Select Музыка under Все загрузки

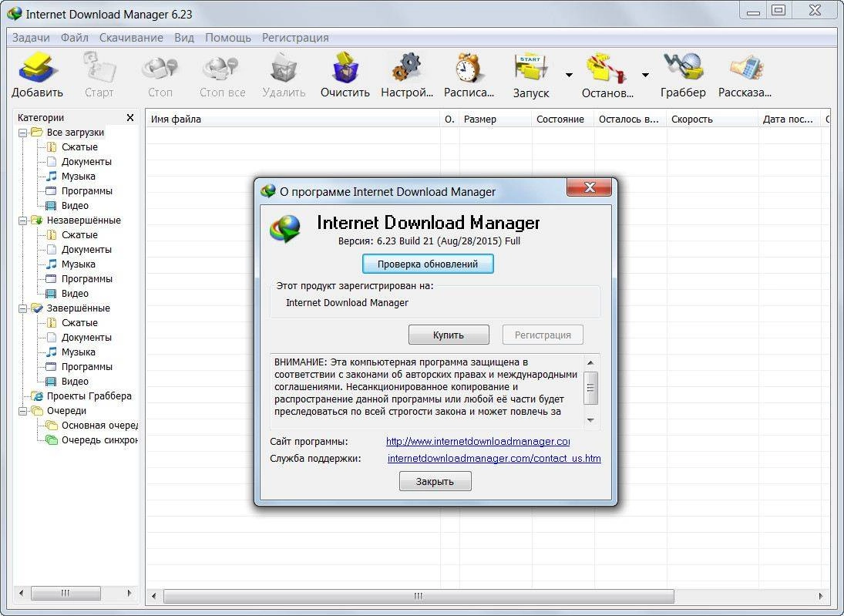point(78,176)
